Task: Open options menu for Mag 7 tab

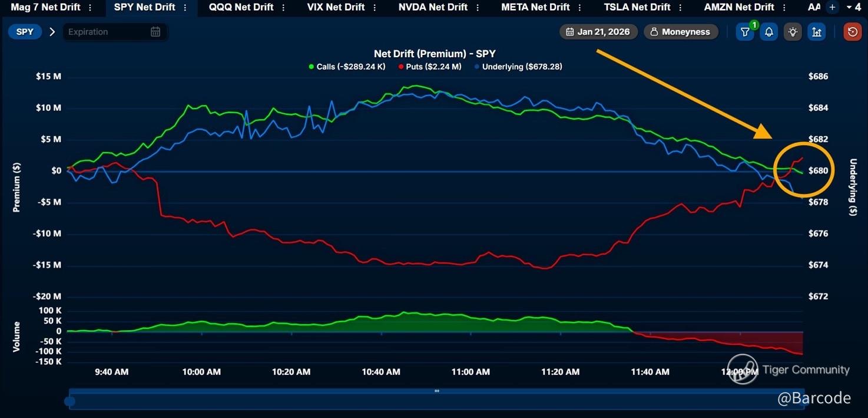Action: pos(90,8)
